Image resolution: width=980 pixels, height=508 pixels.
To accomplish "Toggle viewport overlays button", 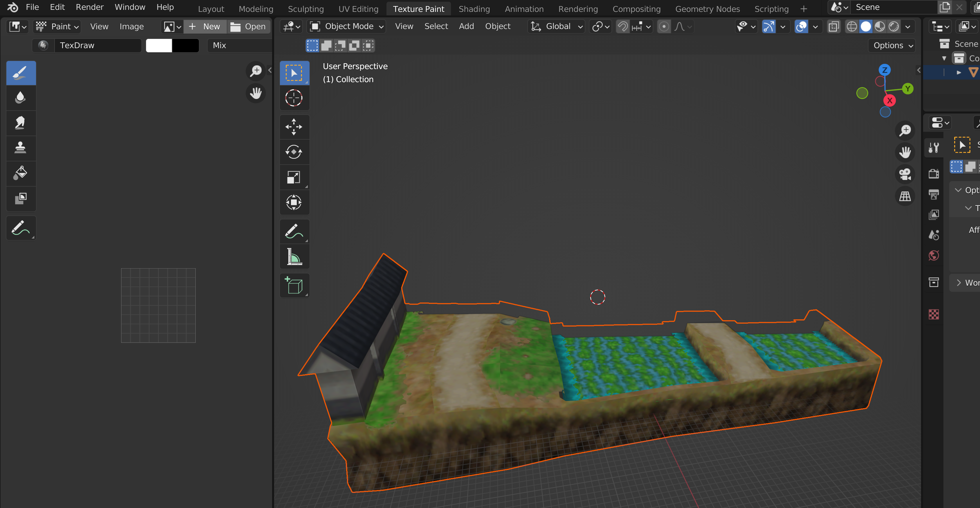I will pos(801,27).
